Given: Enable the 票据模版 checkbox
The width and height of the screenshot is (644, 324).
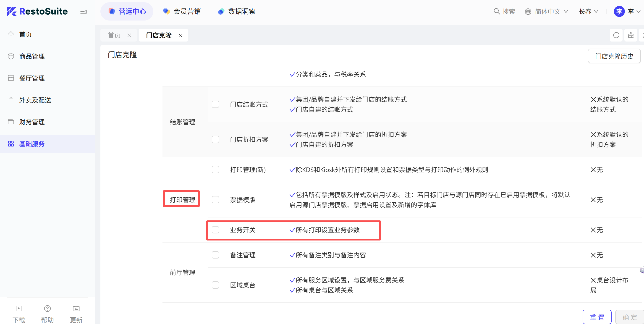Looking at the screenshot, I should click(x=215, y=200).
